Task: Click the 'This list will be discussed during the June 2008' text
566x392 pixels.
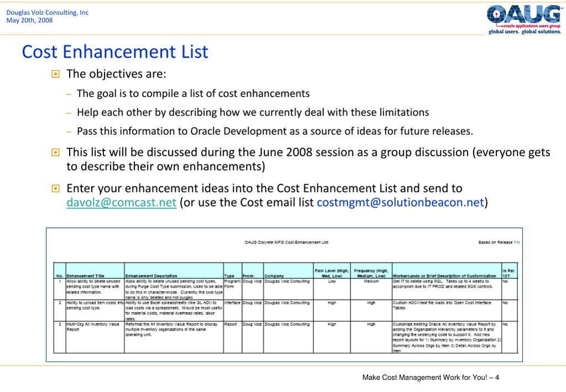Action: pos(308,159)
